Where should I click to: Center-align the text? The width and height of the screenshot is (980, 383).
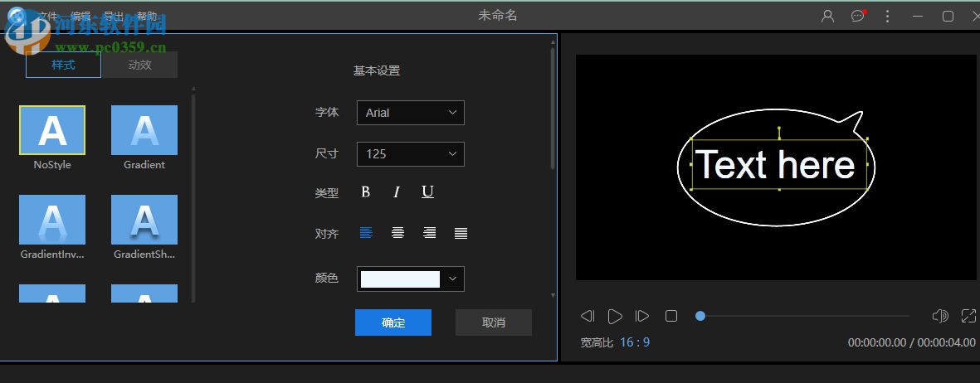point(397,233)
